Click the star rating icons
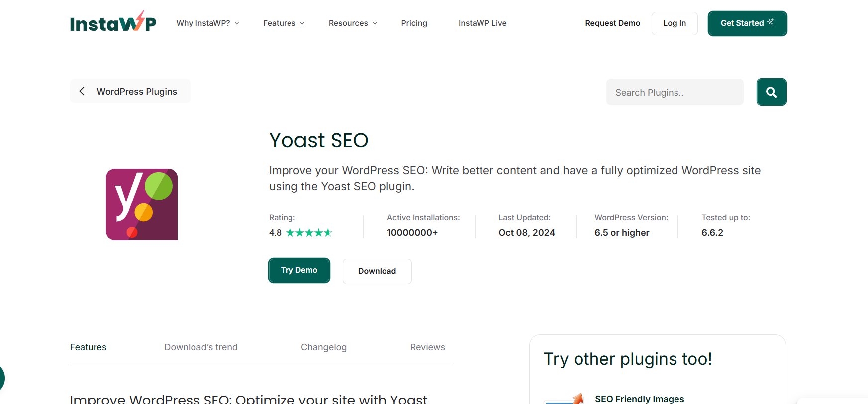This screenshot has height=404, width=868. click(309, 233)
